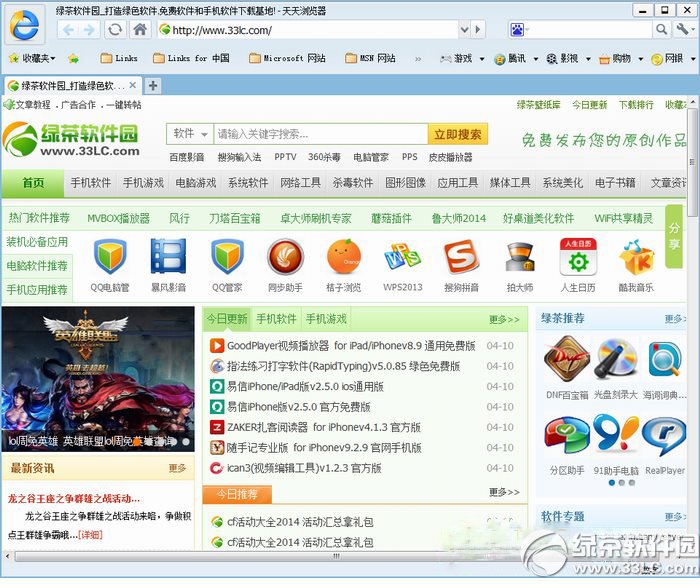
Task: Select the first carousel dot under 绿茶推荐
Action: (612, 483)
